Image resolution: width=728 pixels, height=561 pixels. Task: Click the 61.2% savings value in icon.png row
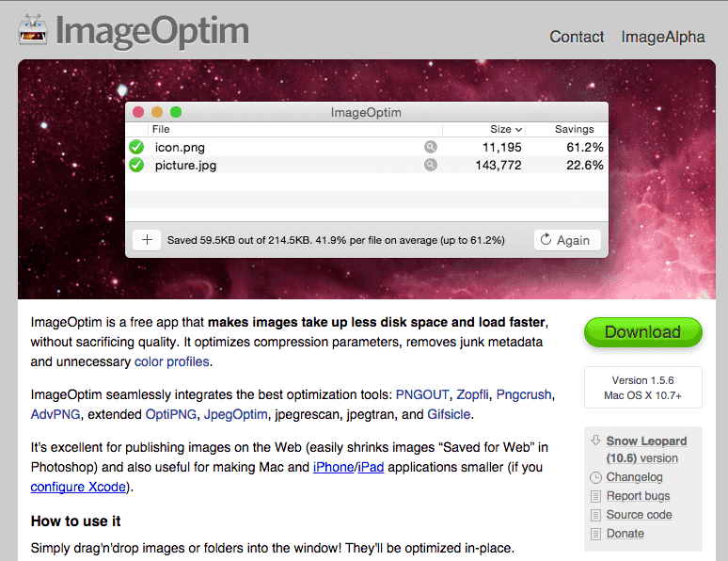click(585, 148)
